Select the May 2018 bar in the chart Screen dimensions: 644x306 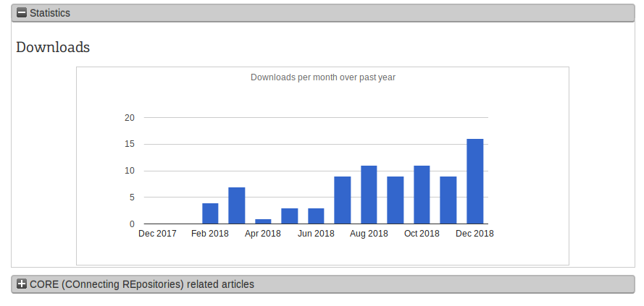point(290,216)
